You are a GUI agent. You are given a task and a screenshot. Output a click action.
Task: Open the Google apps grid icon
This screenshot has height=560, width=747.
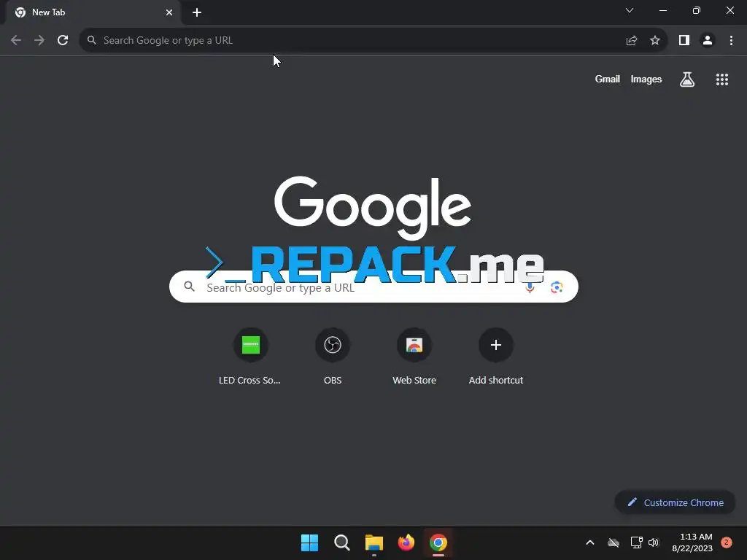click(x=722, y=79)
